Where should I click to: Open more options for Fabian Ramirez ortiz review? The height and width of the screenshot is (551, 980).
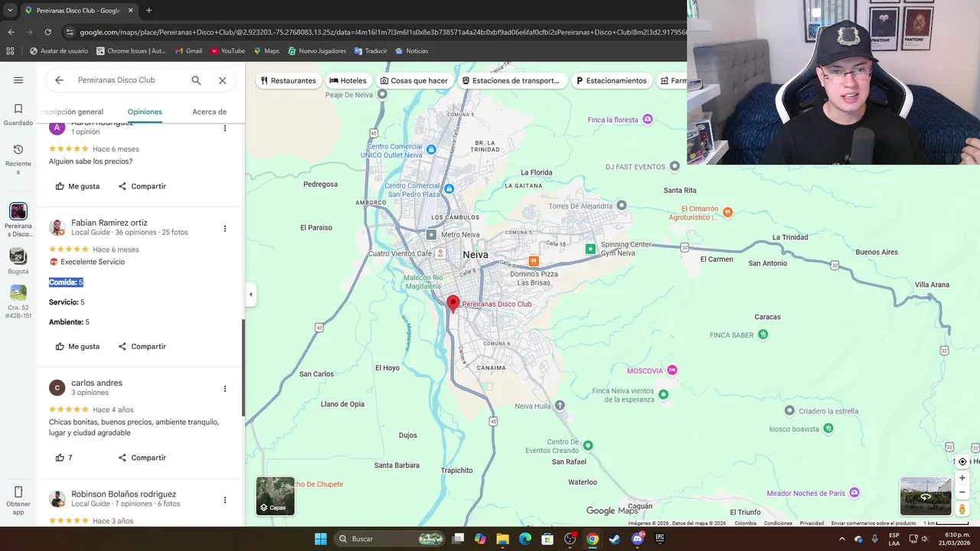coord(225,228)
